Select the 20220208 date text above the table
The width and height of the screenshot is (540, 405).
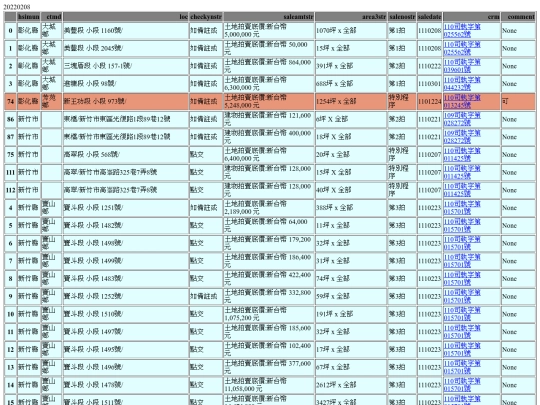coord(17,7)
